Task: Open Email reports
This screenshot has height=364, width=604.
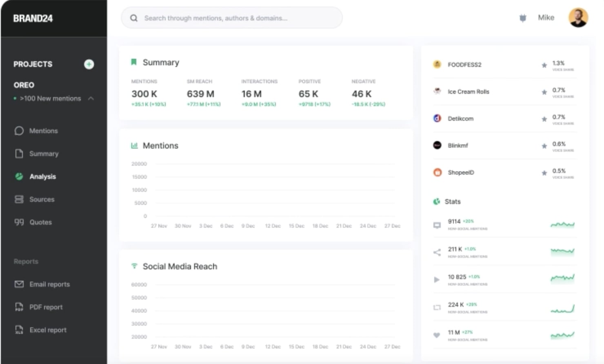Action: click(49, 284)
